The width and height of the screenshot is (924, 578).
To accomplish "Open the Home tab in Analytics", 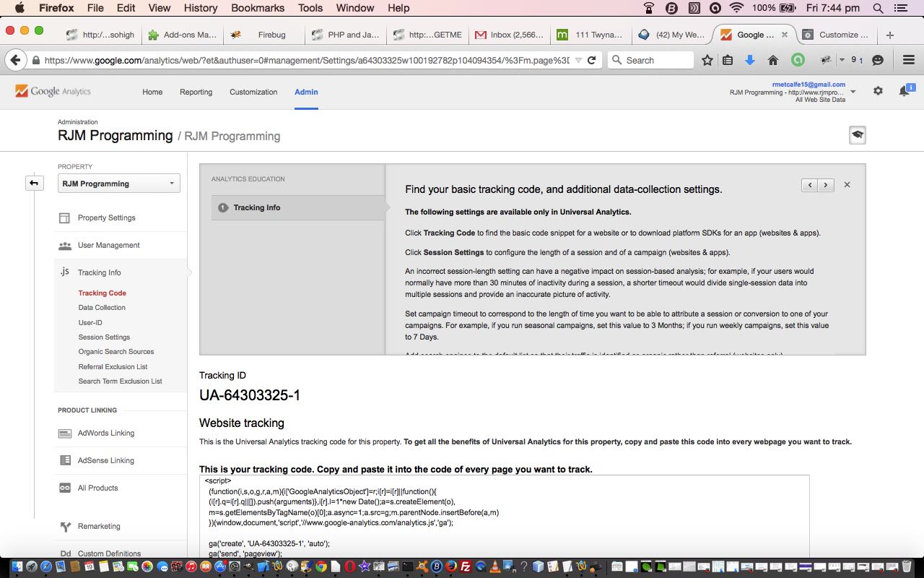I will [x=152, y=92].
